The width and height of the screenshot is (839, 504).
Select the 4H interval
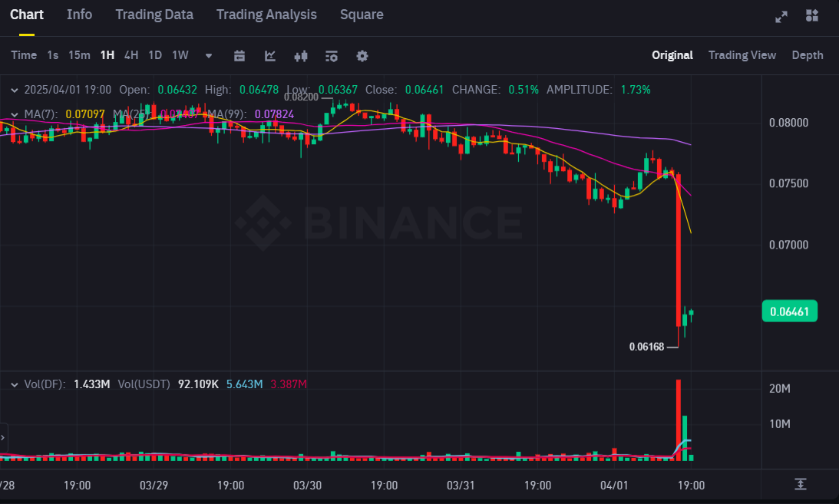tap(131, 55)
